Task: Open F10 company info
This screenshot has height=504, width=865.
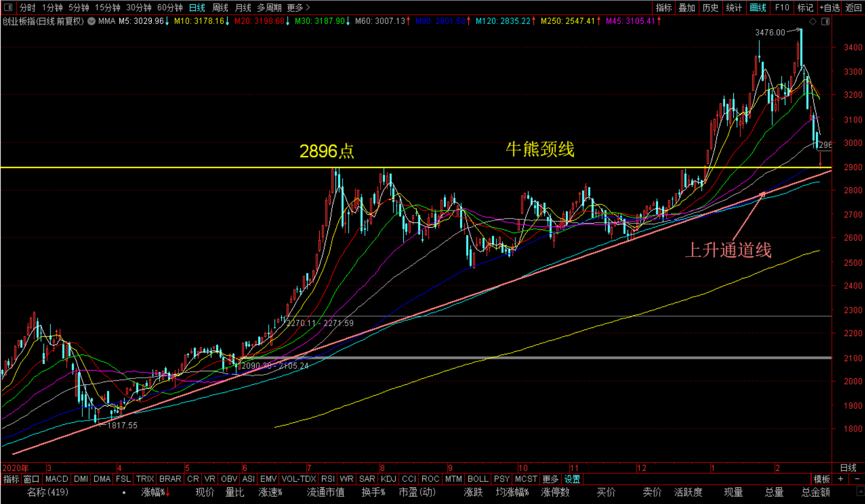Action: tap(782, 8)
